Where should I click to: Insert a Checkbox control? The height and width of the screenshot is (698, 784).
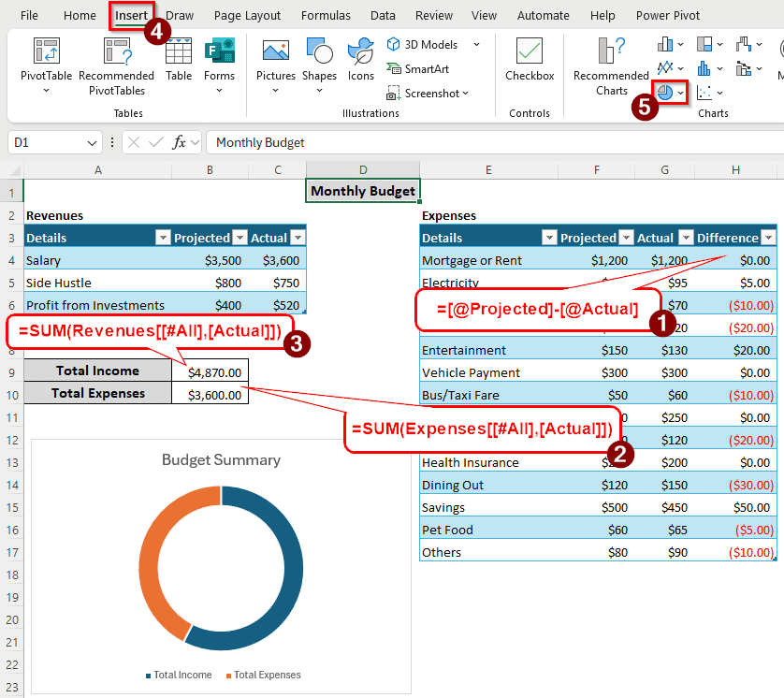point(530,52)
